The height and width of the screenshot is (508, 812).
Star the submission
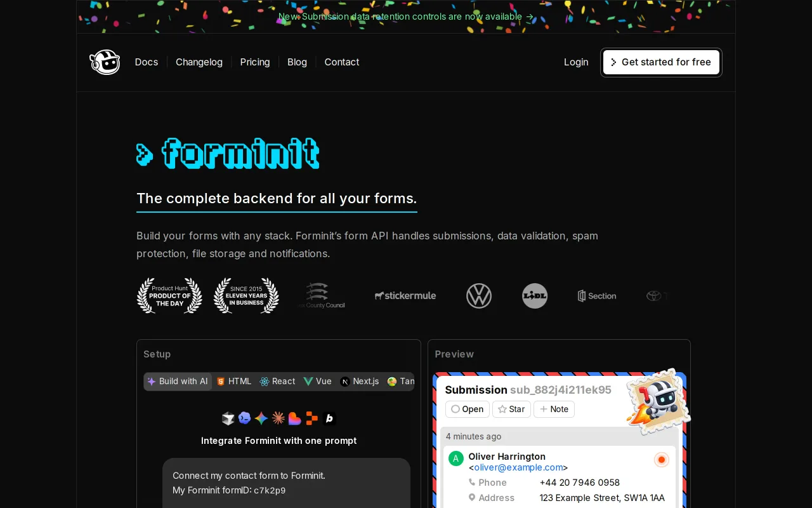tap(511, 410)
